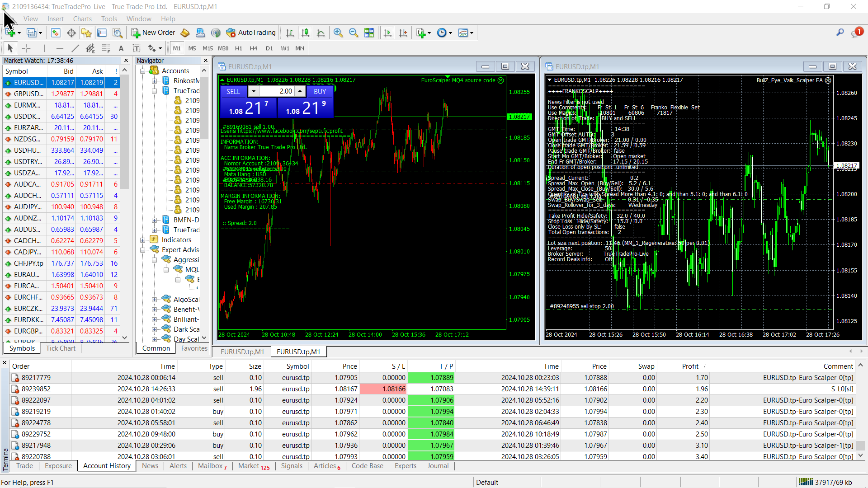Viewport: 868px width, 488px height.
Task: Close the Market Watch panel
Action: click(126, 61)
